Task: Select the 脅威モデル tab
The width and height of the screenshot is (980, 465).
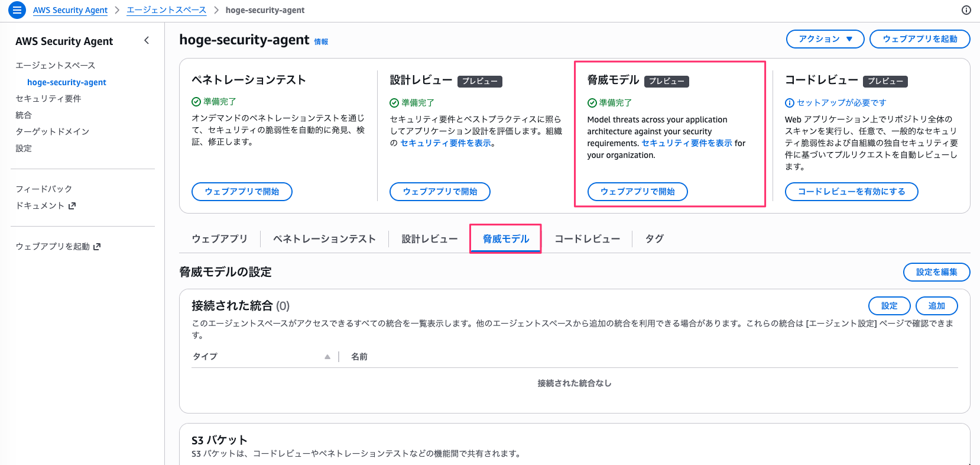Action: coord(506,238)
